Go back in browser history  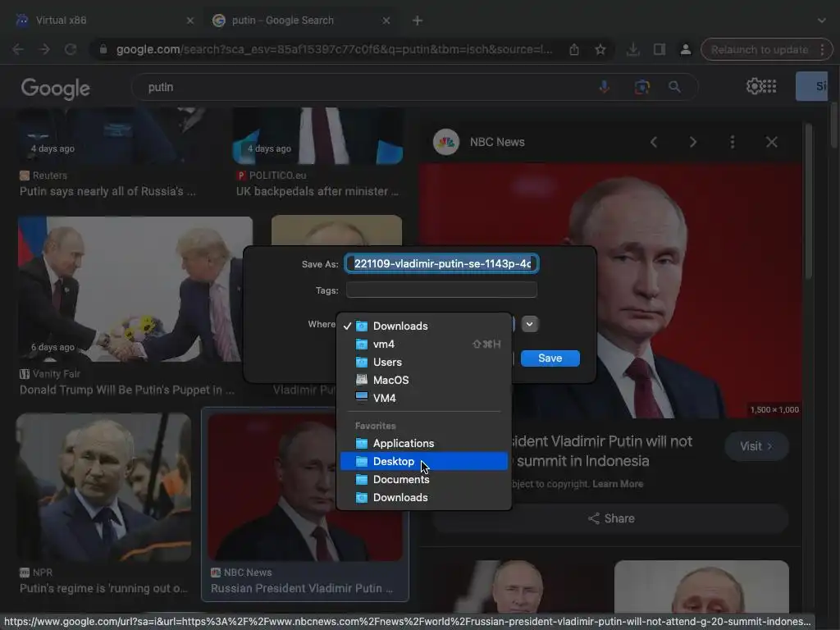(18, 49)
